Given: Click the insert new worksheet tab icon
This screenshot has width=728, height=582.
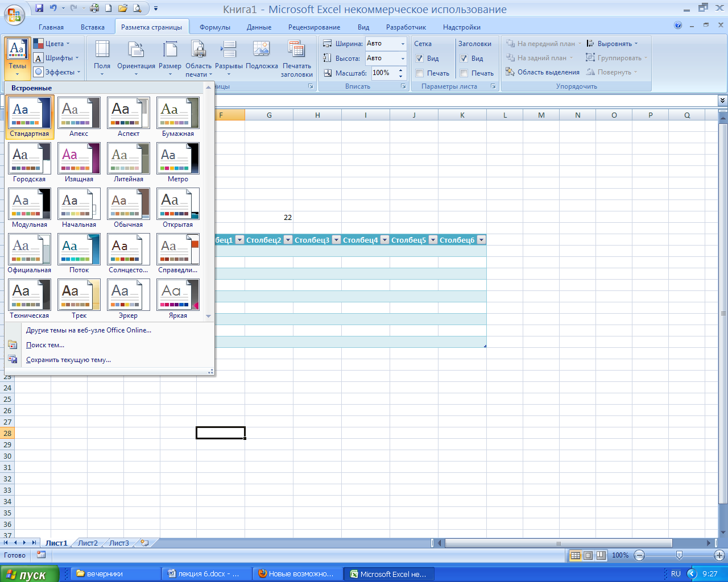Looking at the screenshot, I should pyautogui.click(x=144, y=543).
